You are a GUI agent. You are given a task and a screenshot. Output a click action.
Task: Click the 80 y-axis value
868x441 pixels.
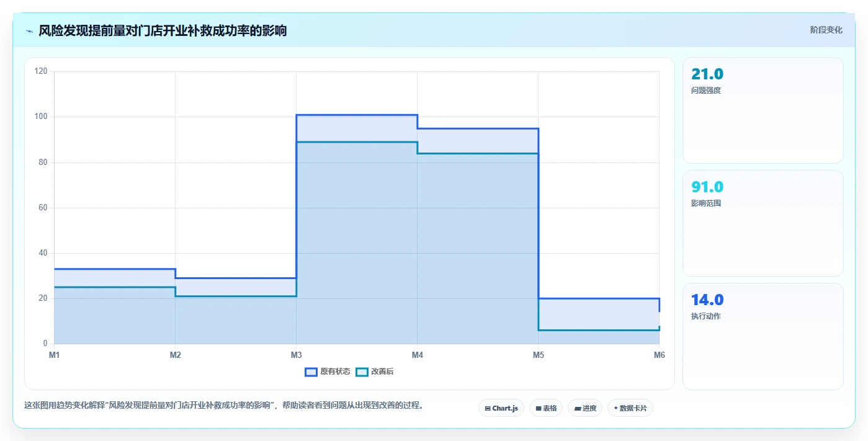[x=43, y=163]
